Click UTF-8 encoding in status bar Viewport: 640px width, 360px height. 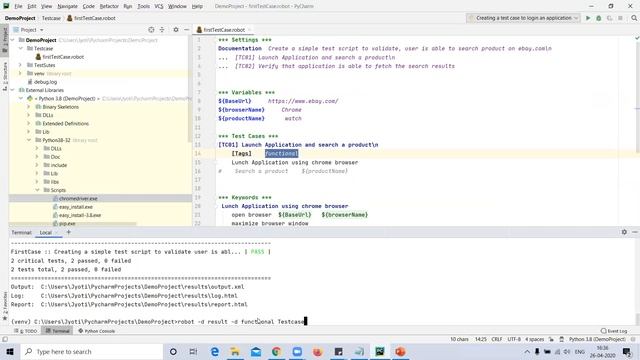pos(514,339)
